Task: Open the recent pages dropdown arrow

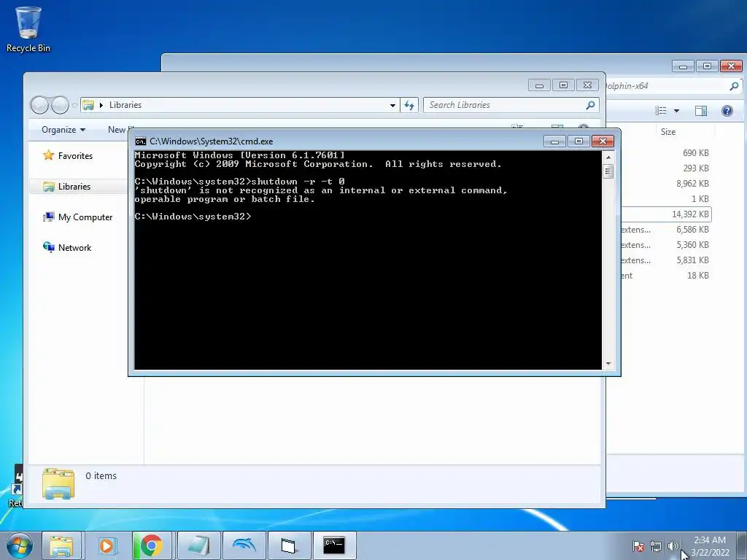Action: [x=74, y=105]
